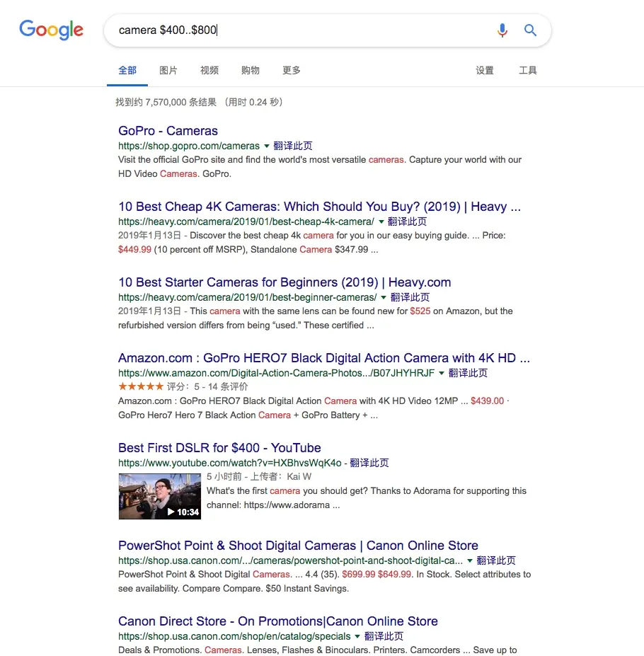Click 翻译此页 for best-cheap-4k-camera result
This screenshot has width=644, height=656.
coord(407,221)
